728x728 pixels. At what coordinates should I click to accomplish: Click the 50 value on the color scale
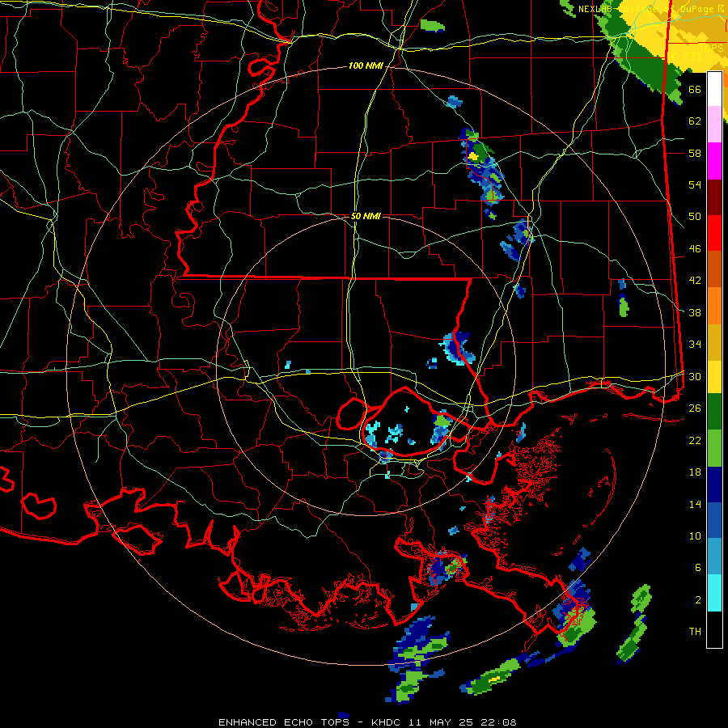click(x=695, y=217)
